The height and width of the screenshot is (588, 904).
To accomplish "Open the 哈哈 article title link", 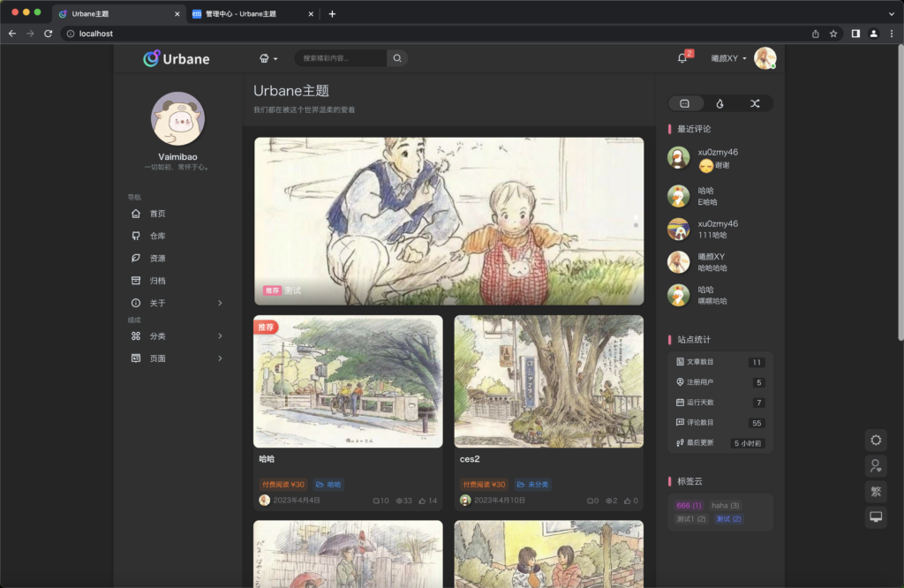I will tap(267, 459).
